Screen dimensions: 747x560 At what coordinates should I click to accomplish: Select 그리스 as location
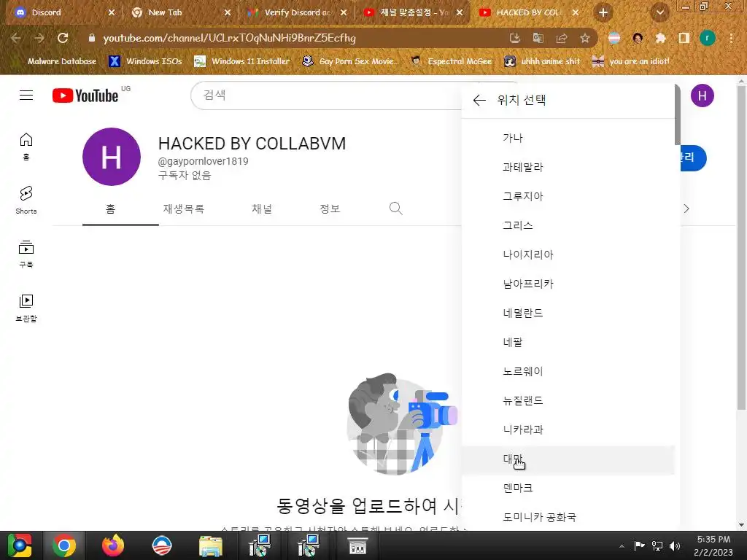(x=568, y=225)
